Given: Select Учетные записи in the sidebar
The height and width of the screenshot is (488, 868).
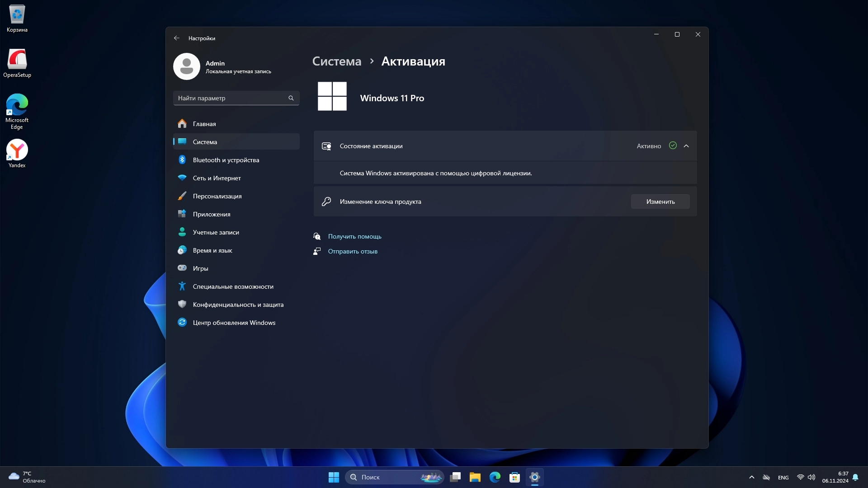Looking at the screenshot, I should coord(216,232).
